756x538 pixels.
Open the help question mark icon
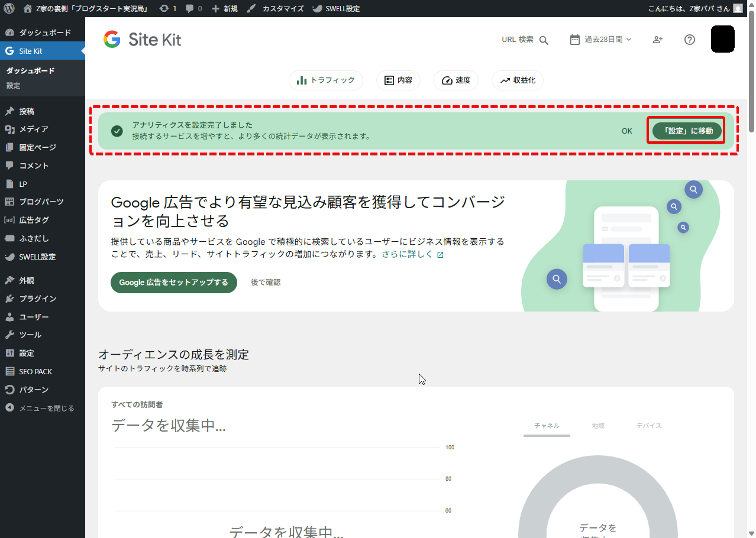click(x=690, y=40)
